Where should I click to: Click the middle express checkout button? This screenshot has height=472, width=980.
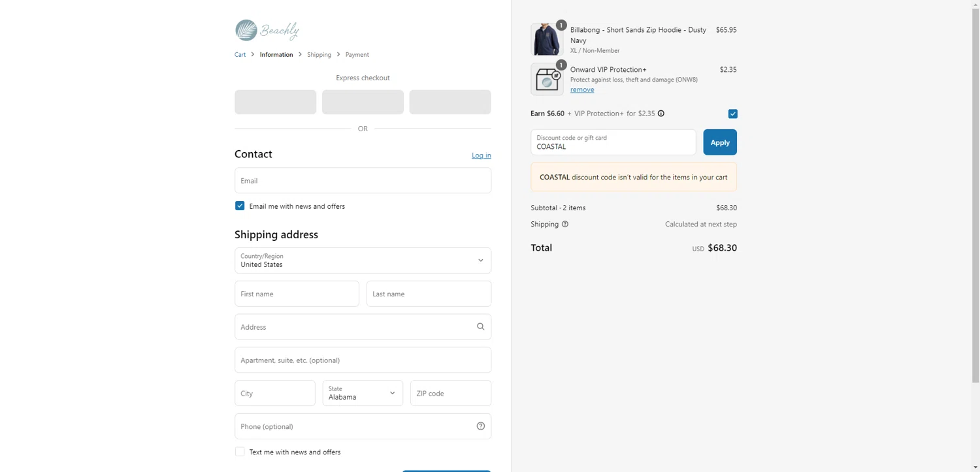363,102
